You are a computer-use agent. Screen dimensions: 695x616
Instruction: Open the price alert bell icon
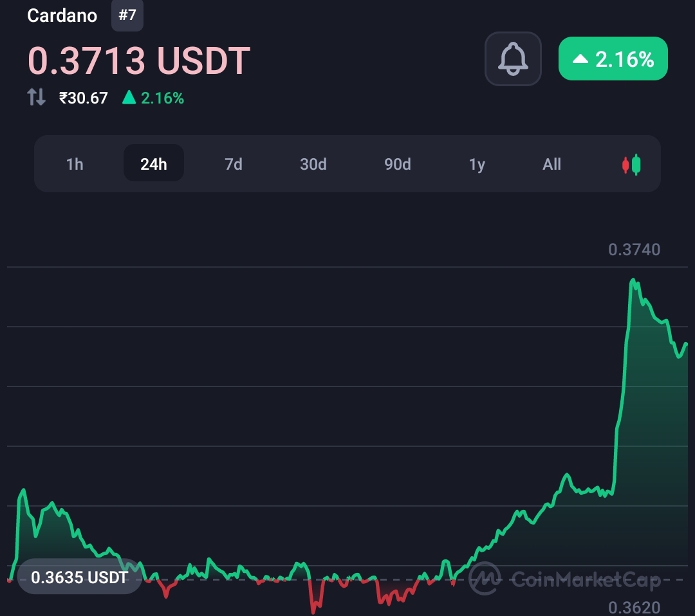coord(513,59)
